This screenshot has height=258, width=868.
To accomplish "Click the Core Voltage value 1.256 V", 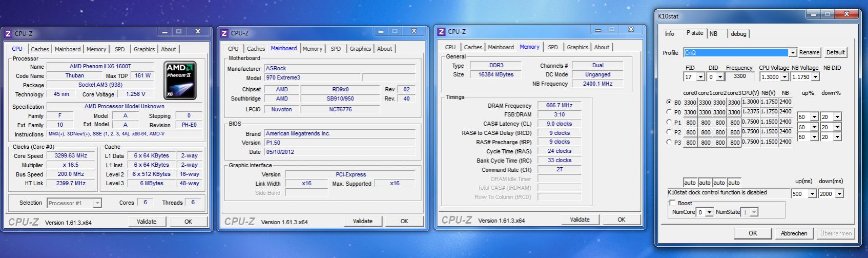I will (136, 94).
